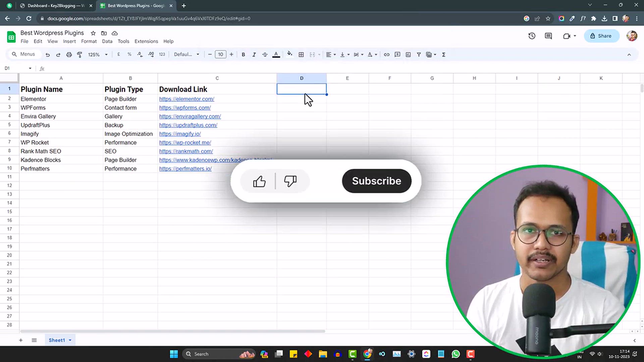The image size is (644, 362).
Task: Insert chart from toolbar
Action: (x=408, y=55)
